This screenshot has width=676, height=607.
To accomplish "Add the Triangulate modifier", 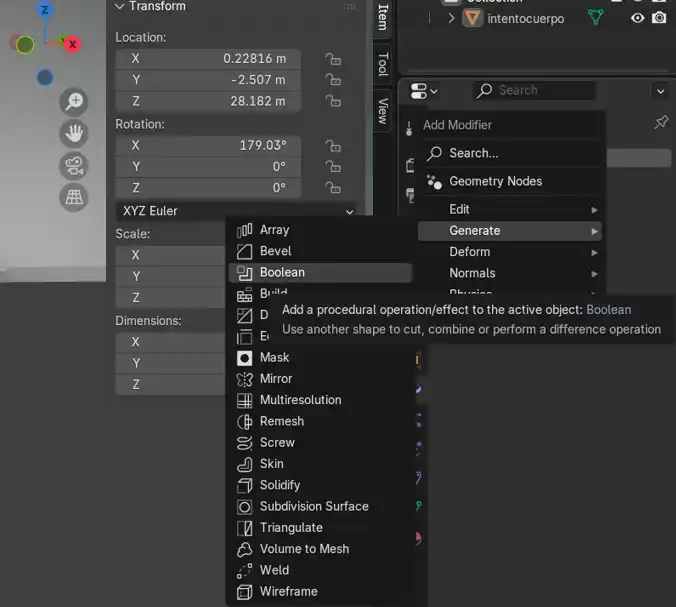I will click(320, 528).
